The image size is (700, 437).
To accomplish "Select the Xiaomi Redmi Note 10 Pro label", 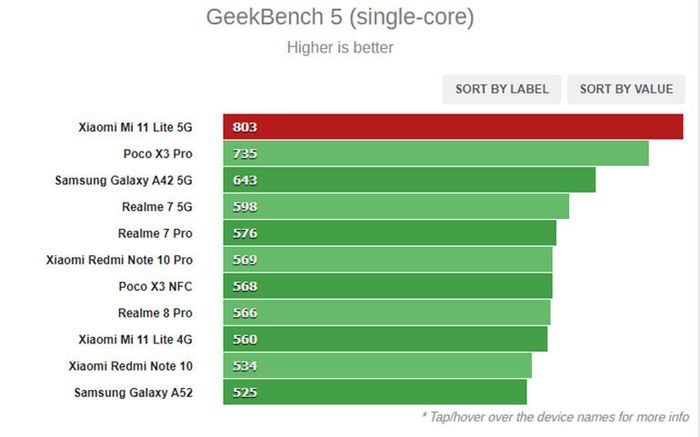I will point(119,260).
